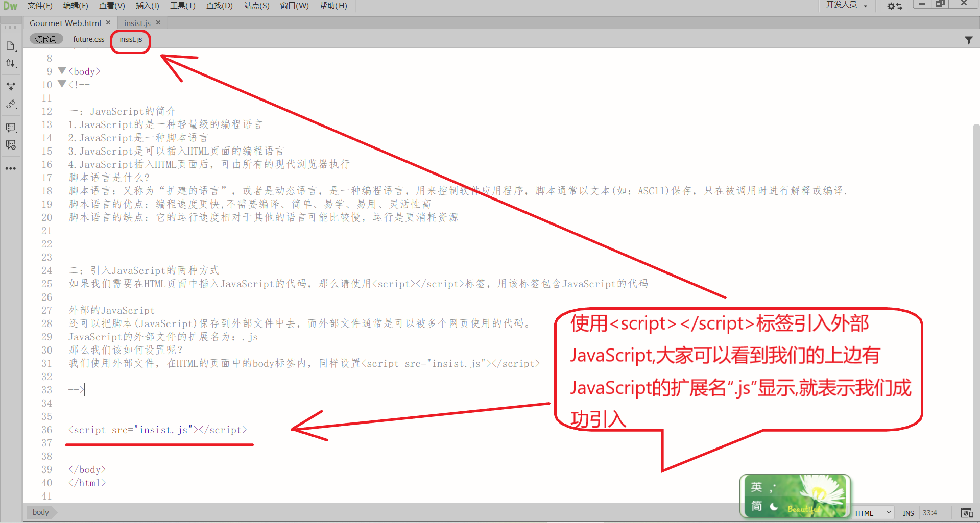Open the 开发人员 workspace dropdown
Viewport: 980px width, 523px height.
(x=847, y=5)
